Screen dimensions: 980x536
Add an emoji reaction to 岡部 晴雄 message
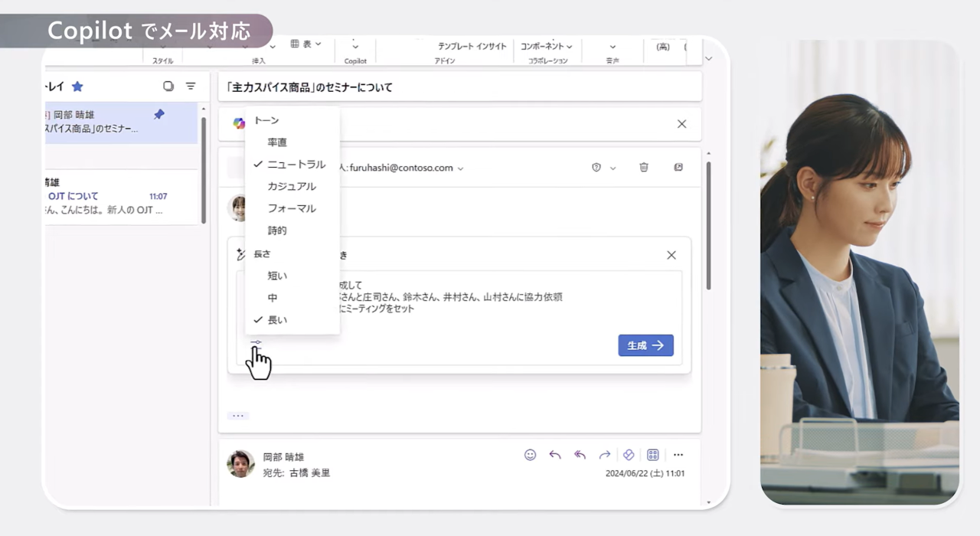tap(530, 455)
